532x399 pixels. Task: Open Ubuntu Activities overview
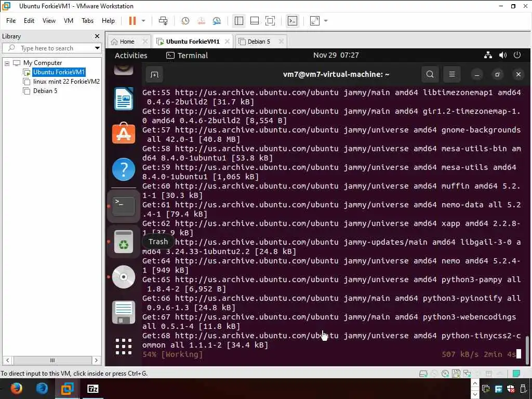(131, 55)
